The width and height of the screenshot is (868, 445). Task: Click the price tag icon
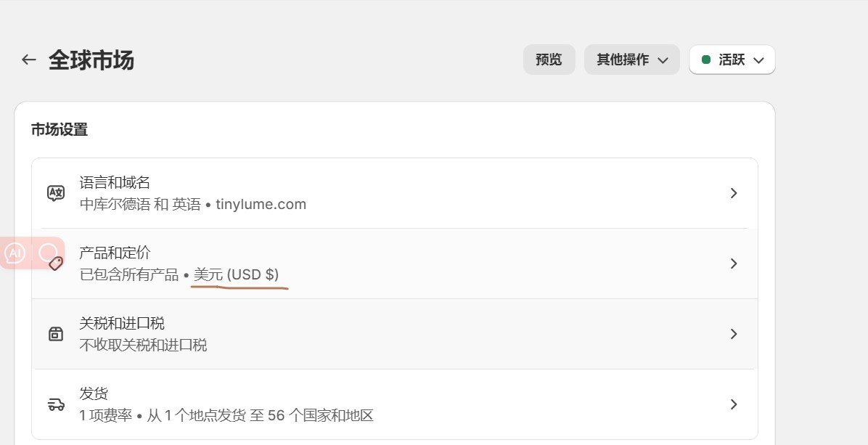point(56,264)
